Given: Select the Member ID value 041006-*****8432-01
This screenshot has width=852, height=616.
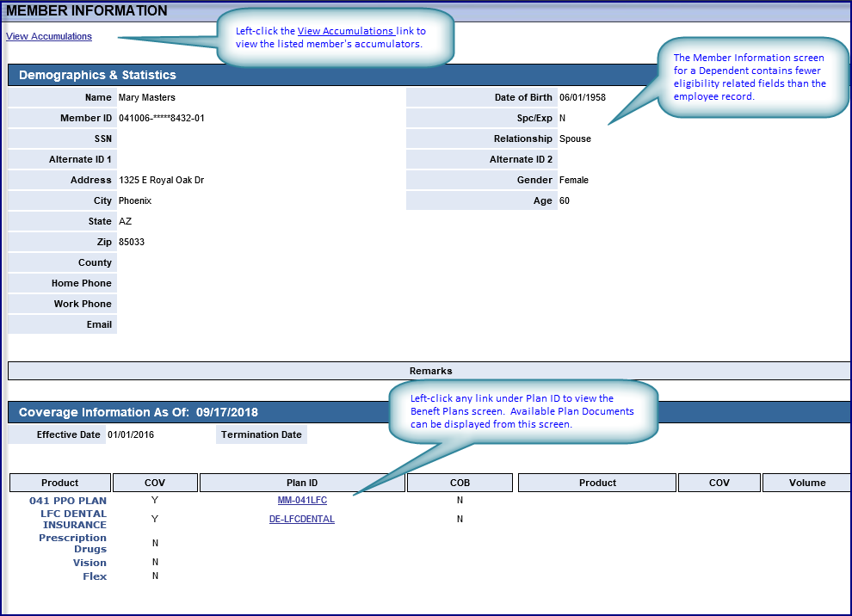Looking at the screenshot, I should point(162,119).
